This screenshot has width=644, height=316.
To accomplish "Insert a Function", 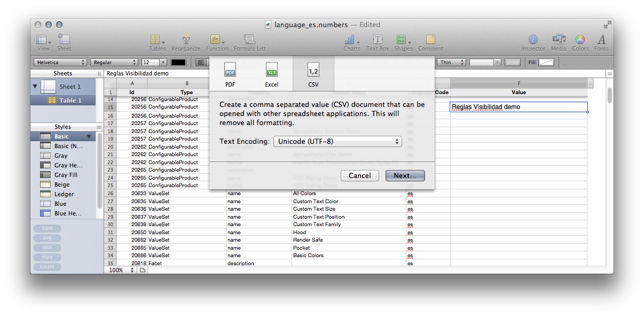I will [216, 40].
